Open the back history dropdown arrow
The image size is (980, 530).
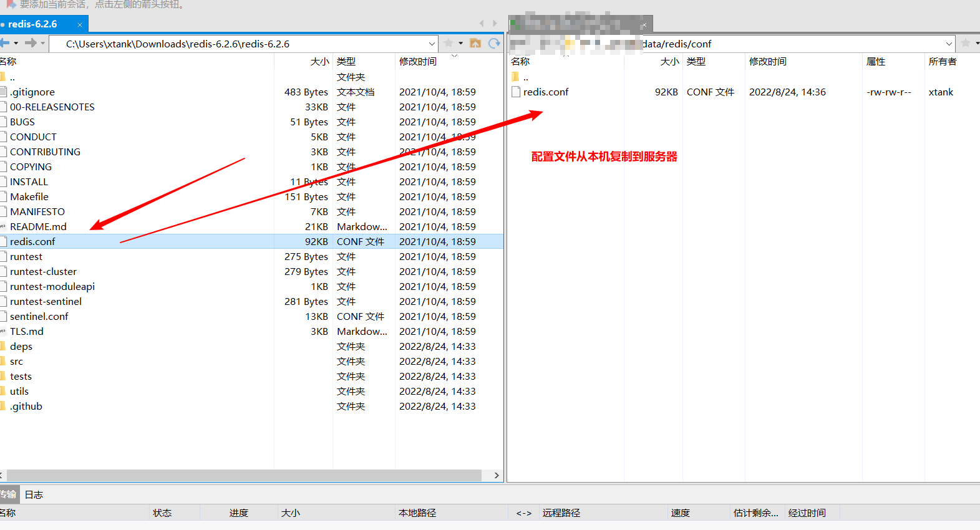tap(16, 43)
